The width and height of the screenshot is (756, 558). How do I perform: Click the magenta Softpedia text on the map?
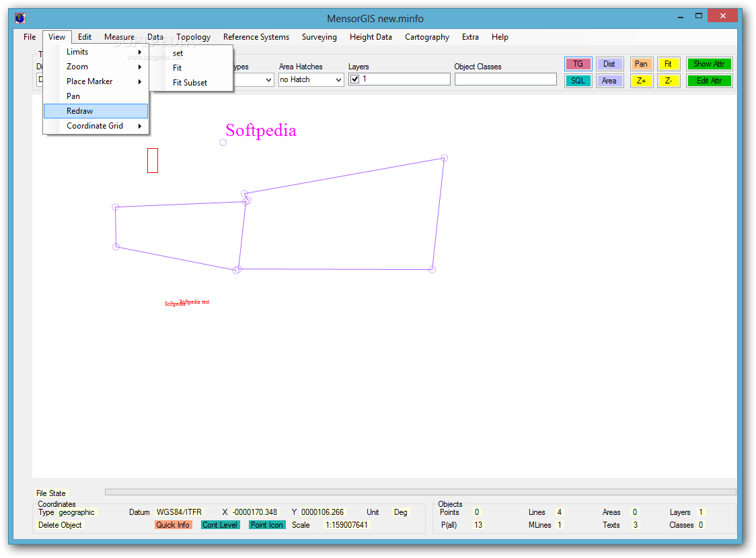pyautogui.click(x=261, y=131)
